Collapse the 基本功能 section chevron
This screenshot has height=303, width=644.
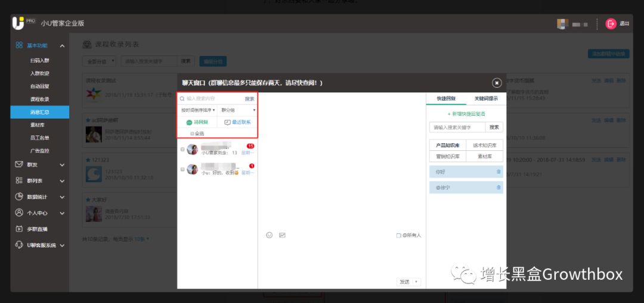point(62,46)
